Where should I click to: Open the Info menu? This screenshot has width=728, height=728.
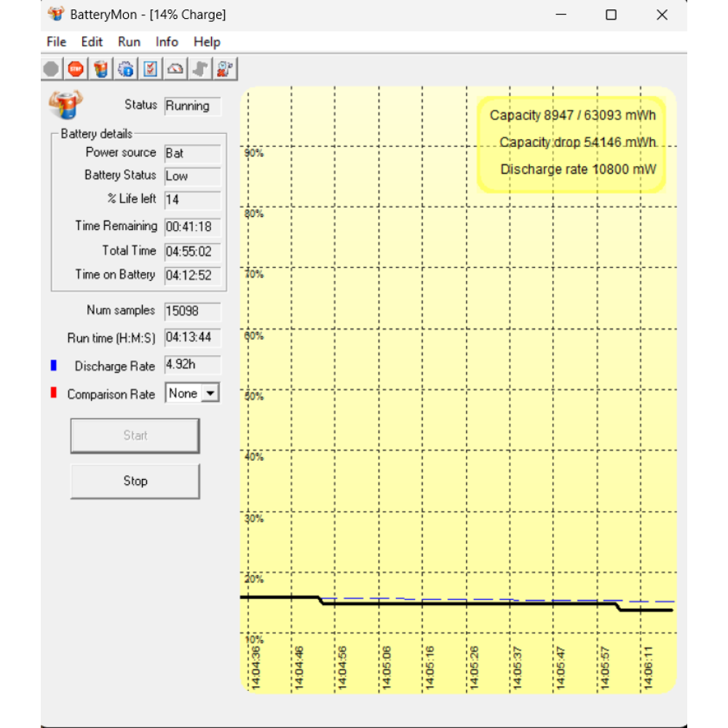click(x=167, y=41)
